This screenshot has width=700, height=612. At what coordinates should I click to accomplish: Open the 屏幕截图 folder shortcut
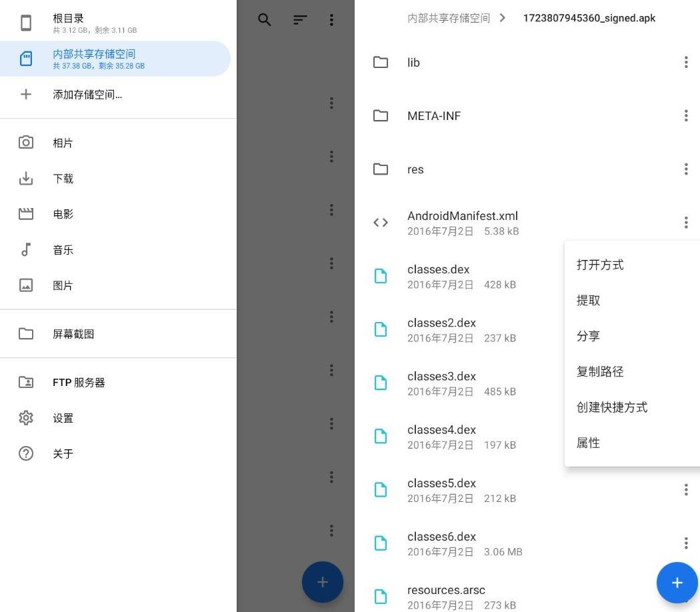(x=73, y=334)
